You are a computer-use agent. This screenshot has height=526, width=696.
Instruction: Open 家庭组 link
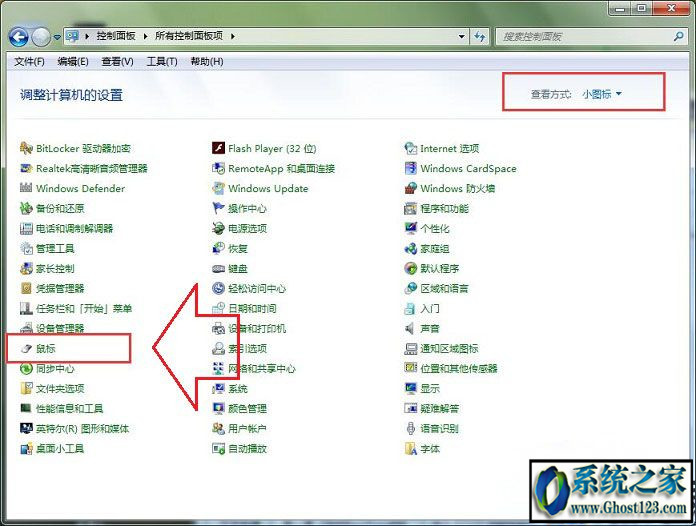pyautogui.click(x=435, y=249)
